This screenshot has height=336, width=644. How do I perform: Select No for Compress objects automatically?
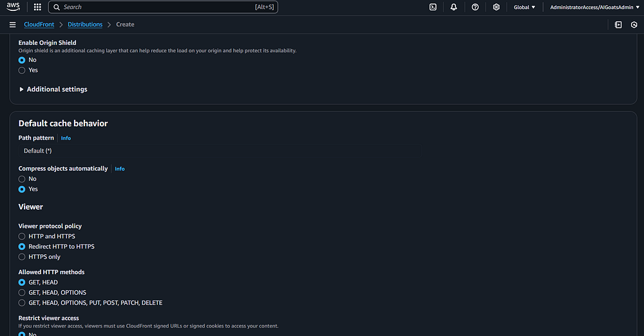pos(22,179)
